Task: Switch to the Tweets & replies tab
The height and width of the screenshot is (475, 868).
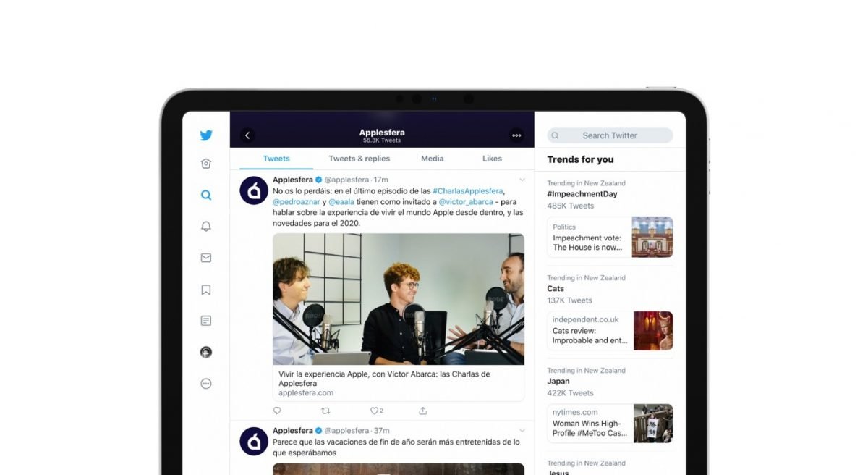Action: click(x=359, y=159)
